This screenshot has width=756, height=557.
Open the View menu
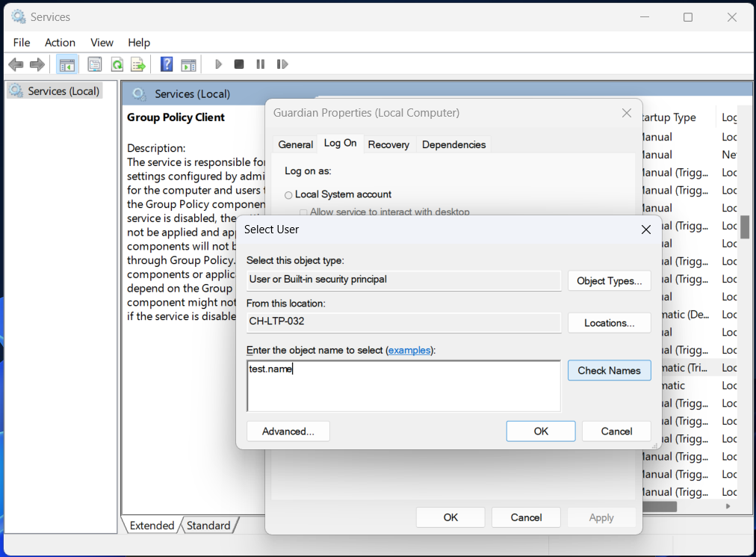(x=102, y=43)
